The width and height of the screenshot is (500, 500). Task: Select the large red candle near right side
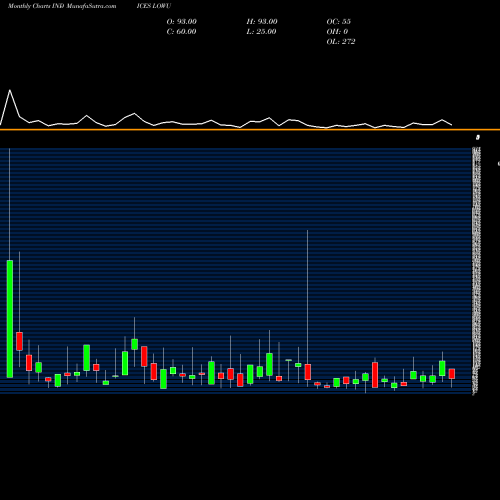click(375, 375)
